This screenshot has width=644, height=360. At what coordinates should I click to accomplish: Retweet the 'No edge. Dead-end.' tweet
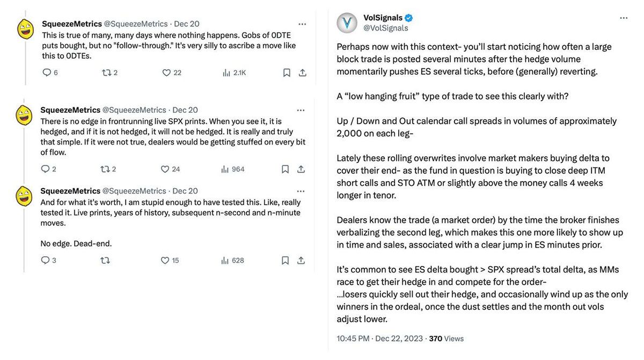pos(105,261)
